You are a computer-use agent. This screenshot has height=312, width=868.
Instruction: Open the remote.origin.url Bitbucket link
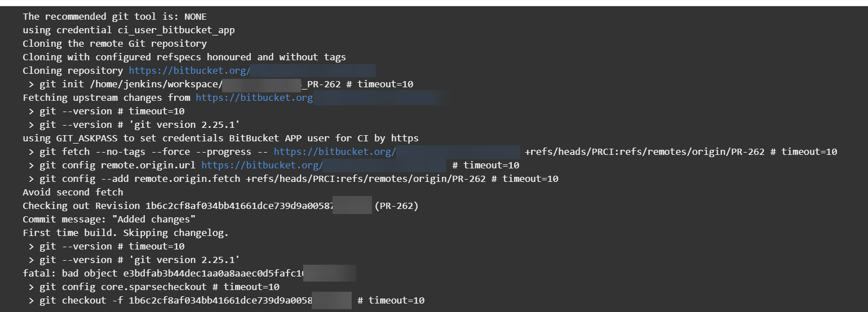[324, 165]
